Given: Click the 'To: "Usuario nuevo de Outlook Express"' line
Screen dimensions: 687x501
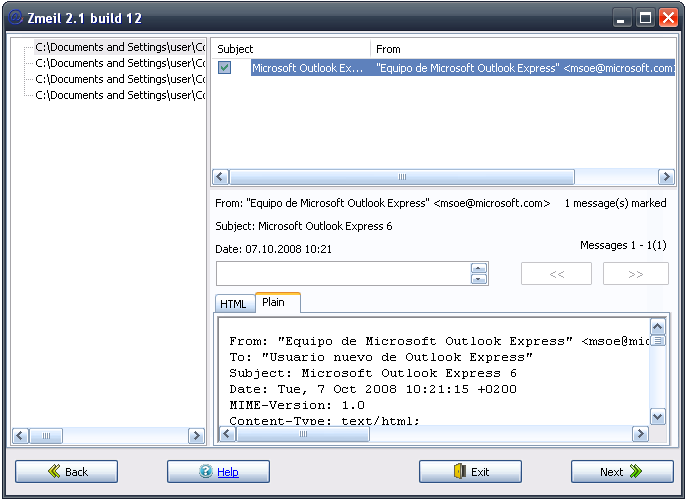Looking at the screenshot, I should pos(381,357).
